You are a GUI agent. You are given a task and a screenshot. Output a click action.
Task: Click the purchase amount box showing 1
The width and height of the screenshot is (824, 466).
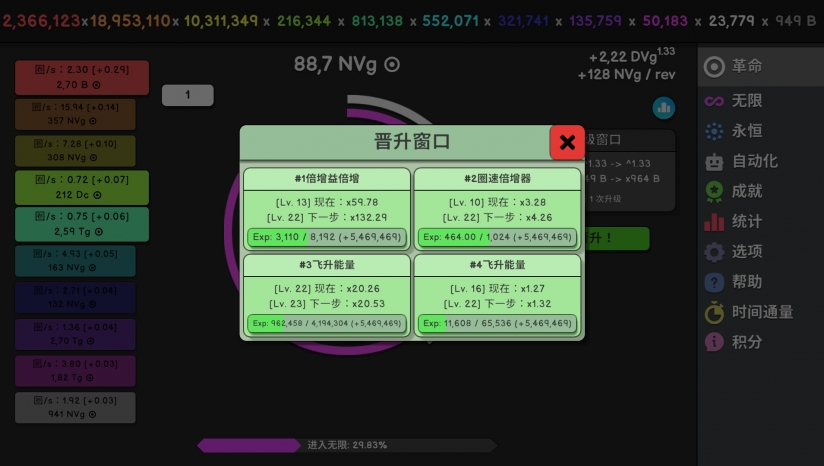pos(188,95)
